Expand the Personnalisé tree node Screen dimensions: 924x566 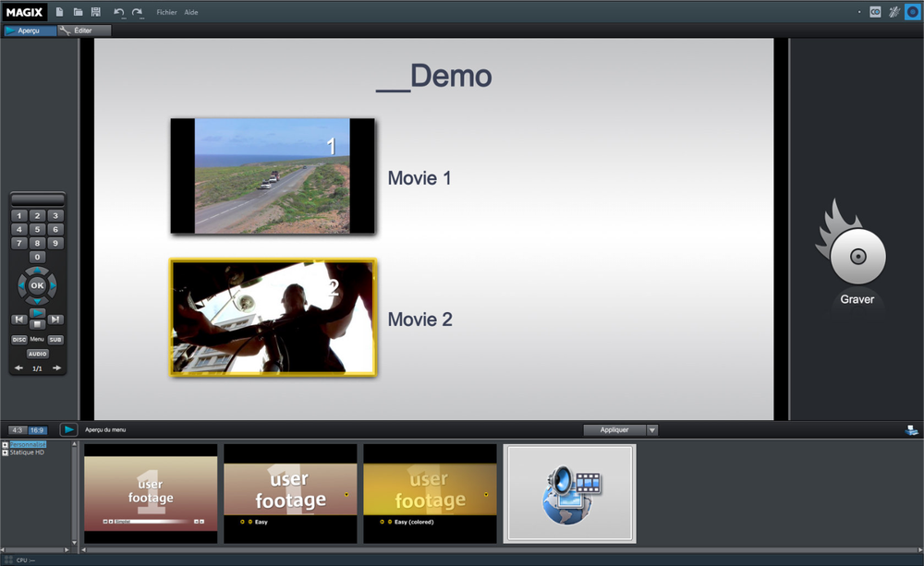click(x=5, y=445)
